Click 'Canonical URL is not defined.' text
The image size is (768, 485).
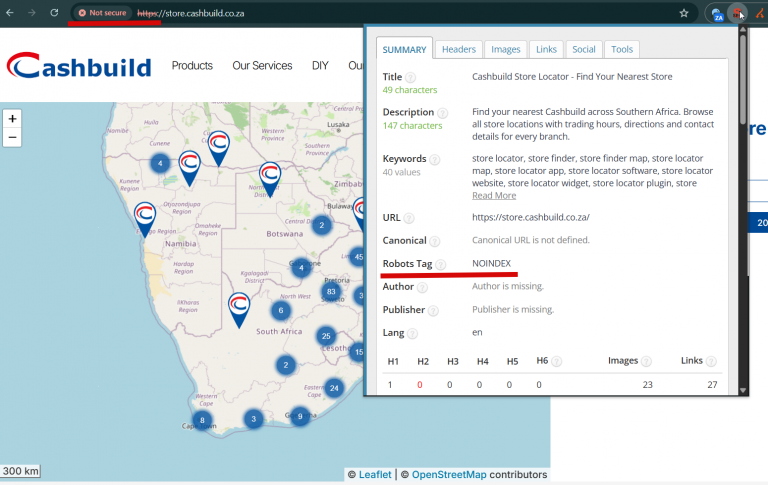(530, 240)
